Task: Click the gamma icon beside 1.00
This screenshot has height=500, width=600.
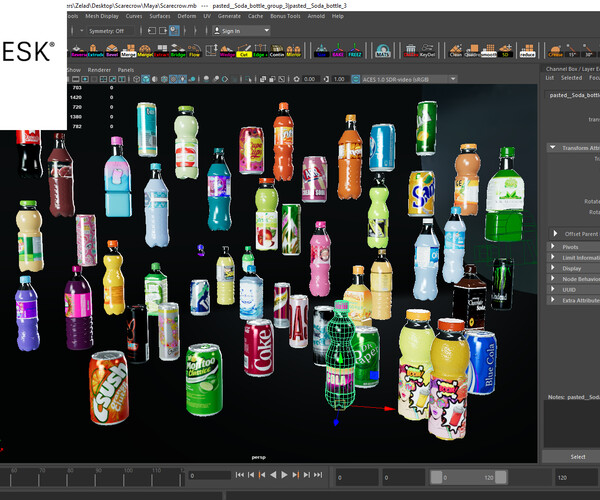Action: (x=326, y=79)
